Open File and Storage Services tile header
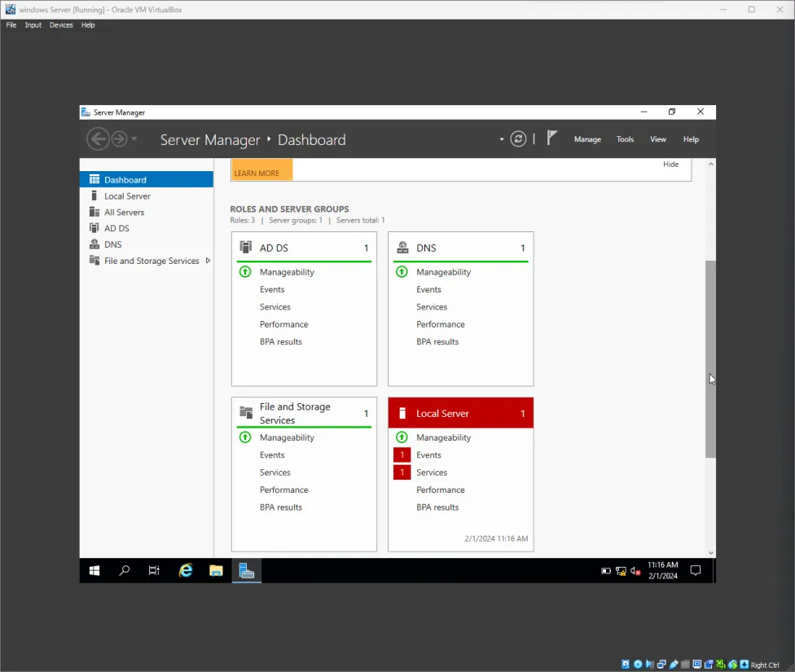Image resolution: width=795 pixels, height=672 pixels. 304,413
